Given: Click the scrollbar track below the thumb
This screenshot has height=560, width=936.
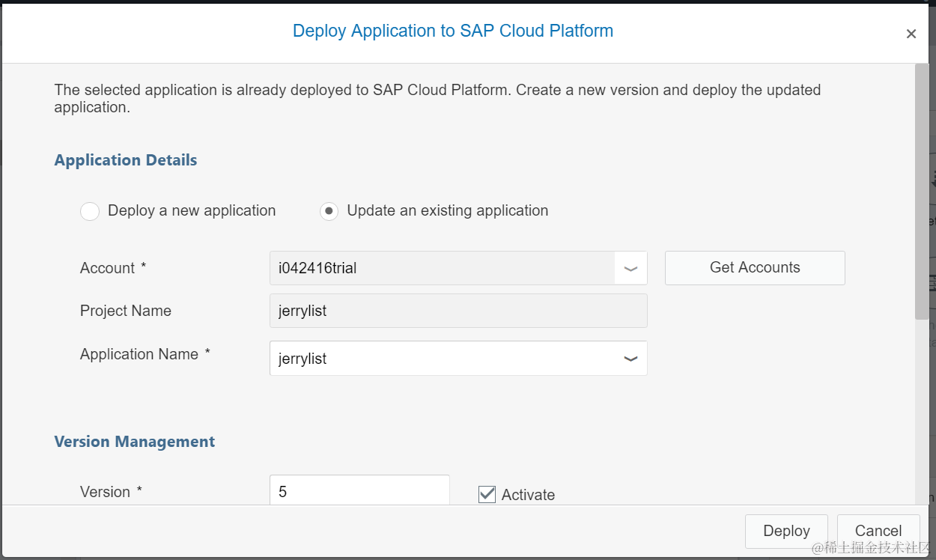Looking at the screenshot, I should [x=922, y=412].
